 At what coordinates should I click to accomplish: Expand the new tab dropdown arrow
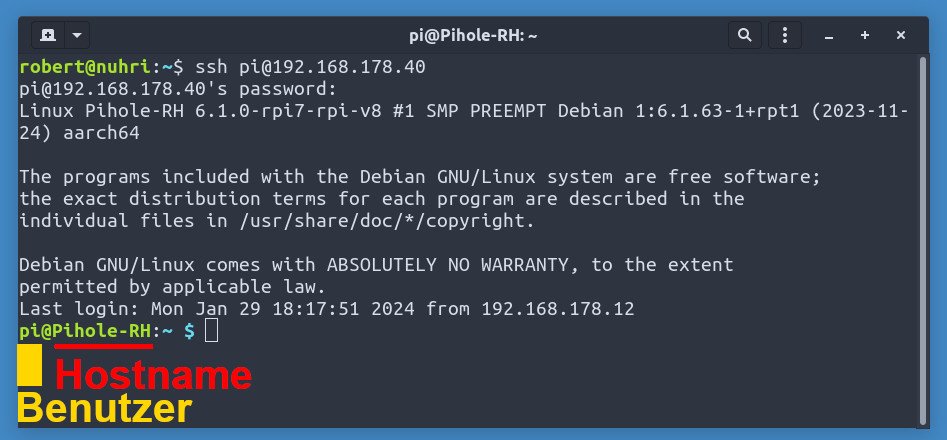(76, 35)
